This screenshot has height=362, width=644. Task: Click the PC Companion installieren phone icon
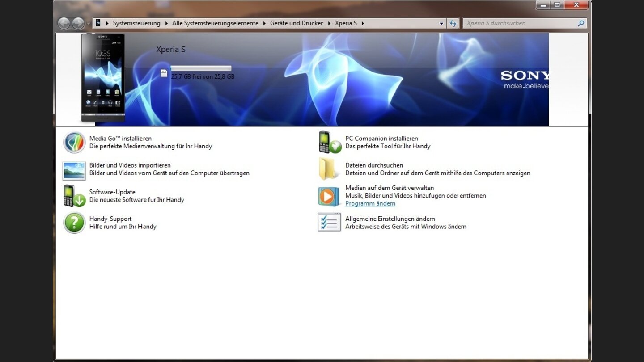(330, 143)
